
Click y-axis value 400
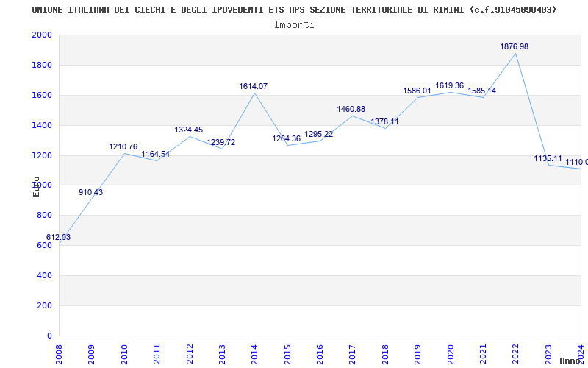[44, 275]
